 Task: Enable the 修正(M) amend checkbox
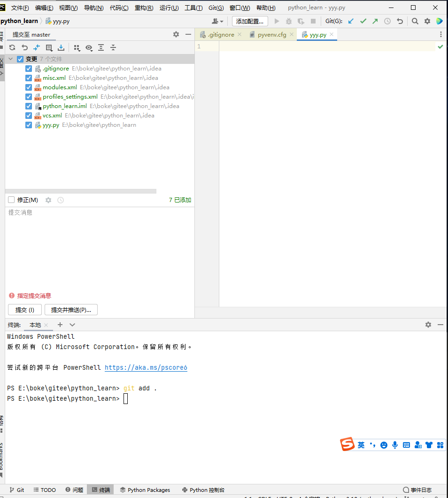pos(11,200)
